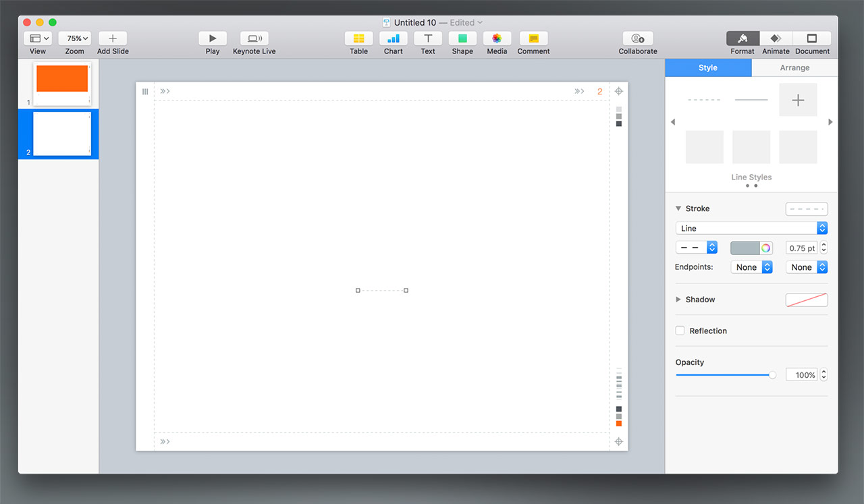Switch to the Arrange tab
The width and height of the screenshot is (864, 504).
(794, 67)
